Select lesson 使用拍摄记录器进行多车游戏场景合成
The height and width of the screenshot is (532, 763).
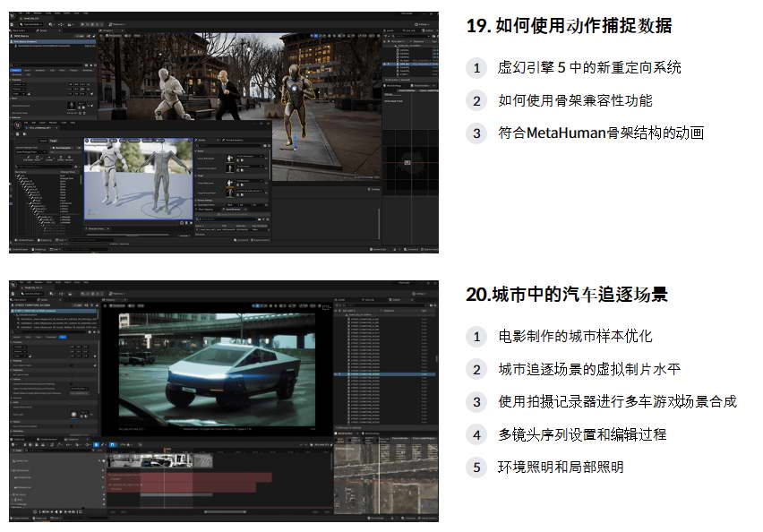point(618,401)
